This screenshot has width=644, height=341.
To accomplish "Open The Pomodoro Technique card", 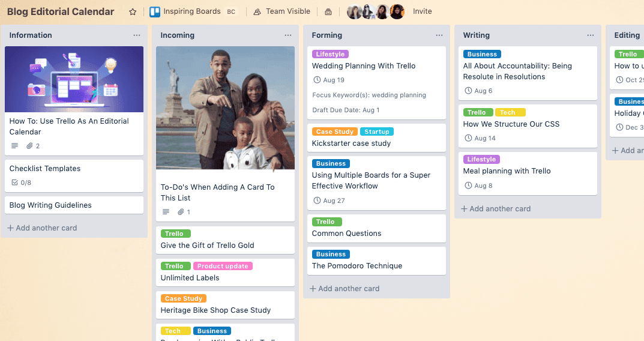I will tap(376, 261).
